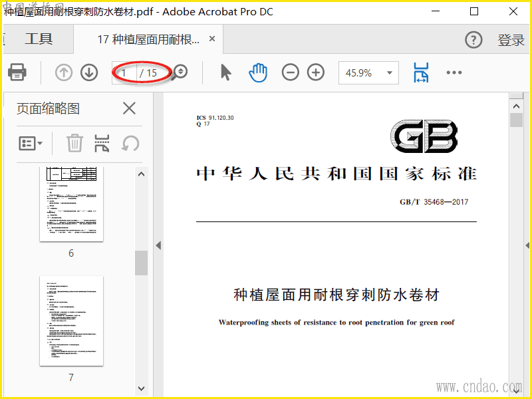532x399 pixels.
Task: Click the 中华人民共和国国家标准 heading
Action: coord(336,174)
